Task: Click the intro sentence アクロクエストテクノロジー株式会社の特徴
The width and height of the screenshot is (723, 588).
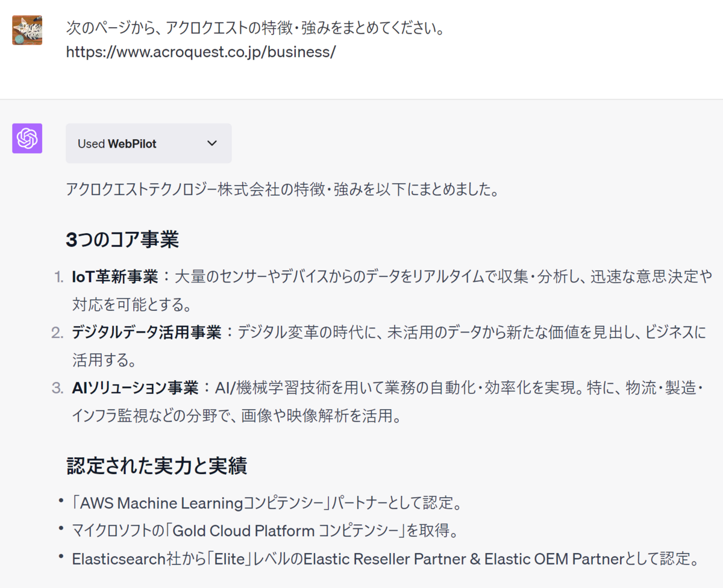Action: [282, 190]
